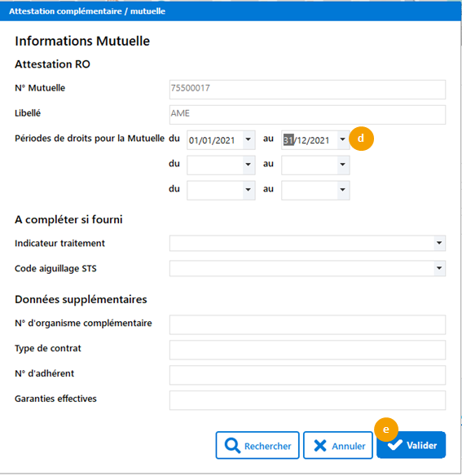The image size is (462, 476).
Task: Expand the second row 'du' date dropdown
Action: [x=249, y=165]
